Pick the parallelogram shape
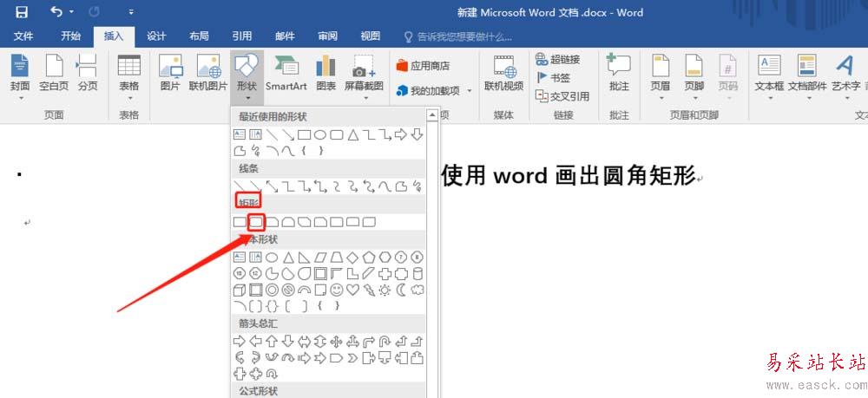The height and width of the screenshot is (398, 868). [320, 257]
